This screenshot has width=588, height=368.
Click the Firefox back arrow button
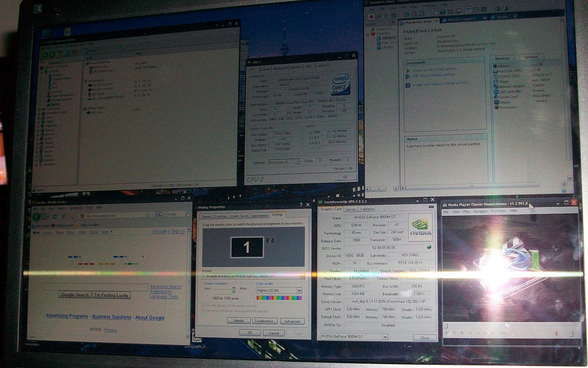(36, 216)
